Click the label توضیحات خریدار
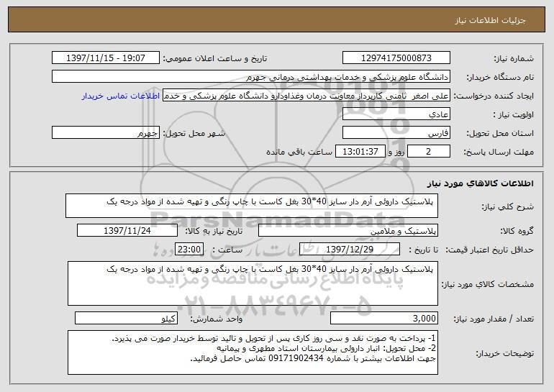 coord(505,352)
